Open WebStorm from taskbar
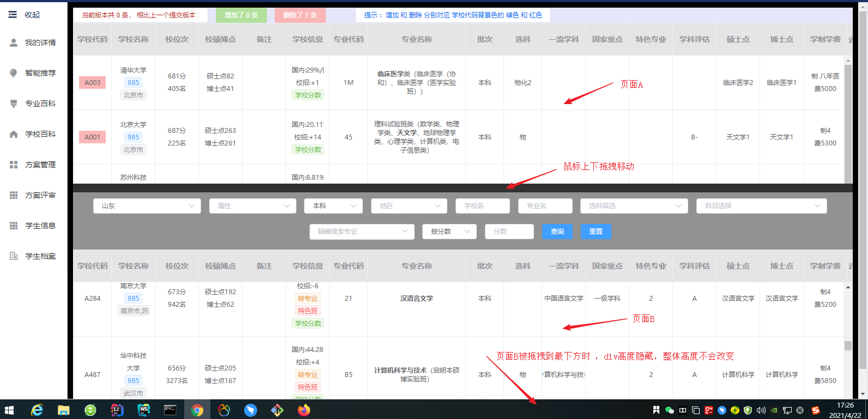The height and width of the screenshot is (419, 868). [x=144, y=410]
